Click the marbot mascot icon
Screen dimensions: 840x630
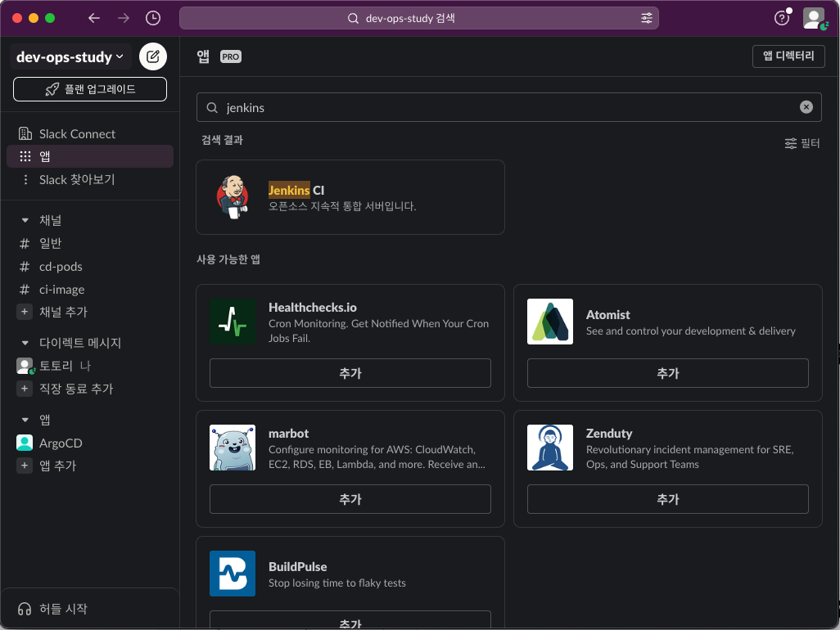pyautogui.click(x=233, y=448)
